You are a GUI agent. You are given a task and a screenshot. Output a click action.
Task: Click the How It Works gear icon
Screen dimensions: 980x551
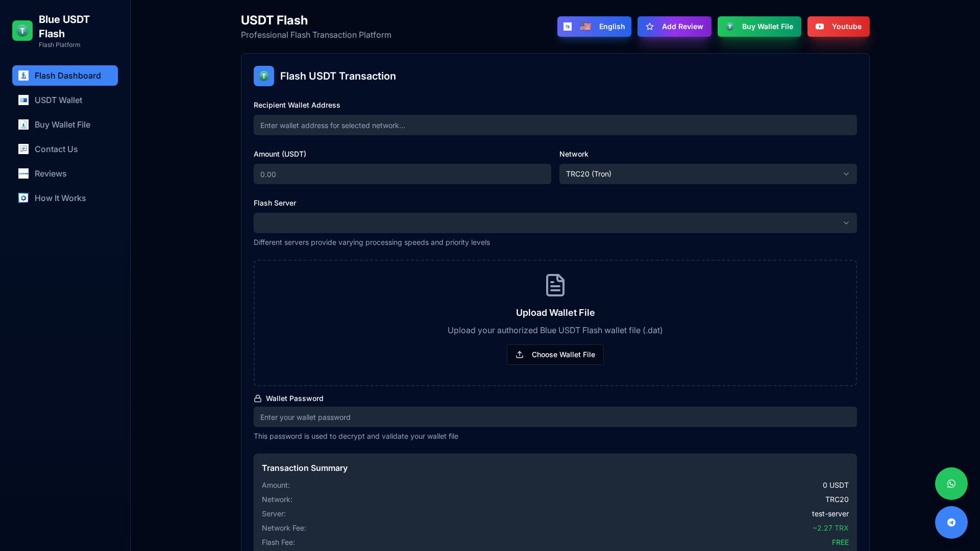[x=23, y=198]
